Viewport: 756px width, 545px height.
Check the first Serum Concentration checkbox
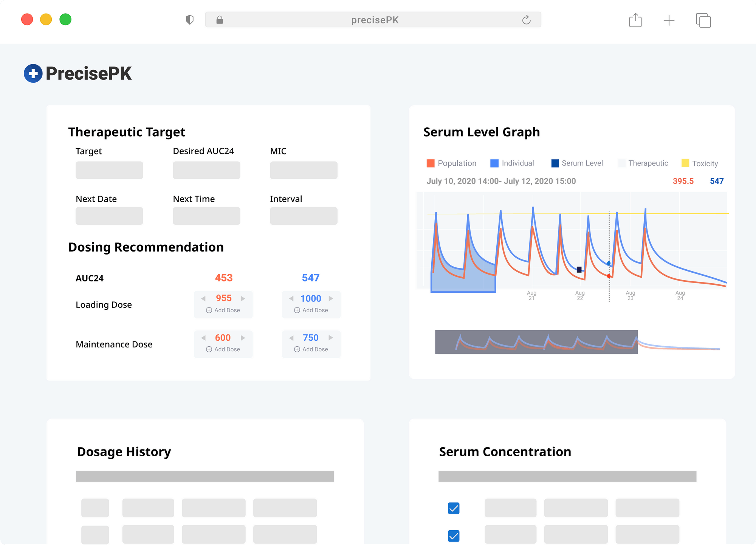click(454, 508)
